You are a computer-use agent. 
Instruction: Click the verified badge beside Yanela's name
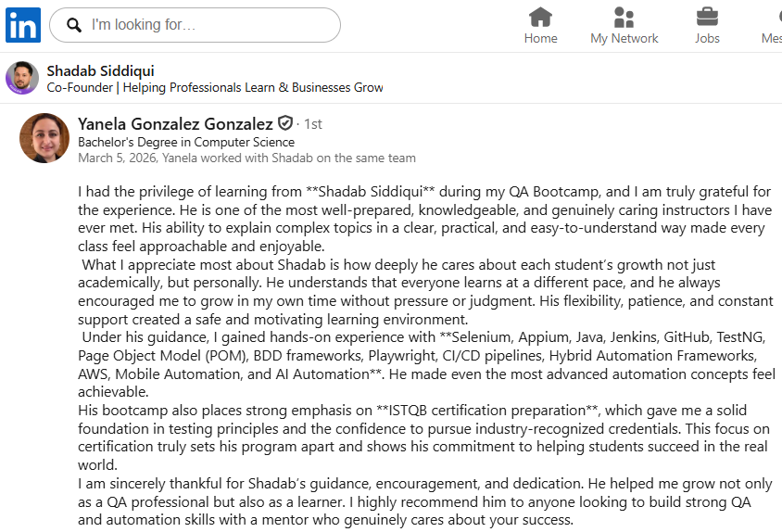(x=285, y=123)
